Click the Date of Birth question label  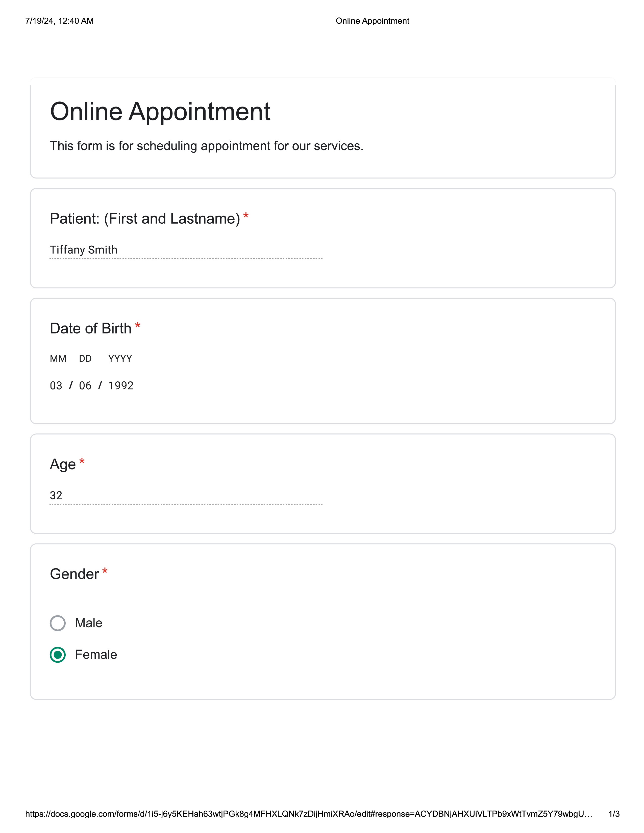coord(91,328)
